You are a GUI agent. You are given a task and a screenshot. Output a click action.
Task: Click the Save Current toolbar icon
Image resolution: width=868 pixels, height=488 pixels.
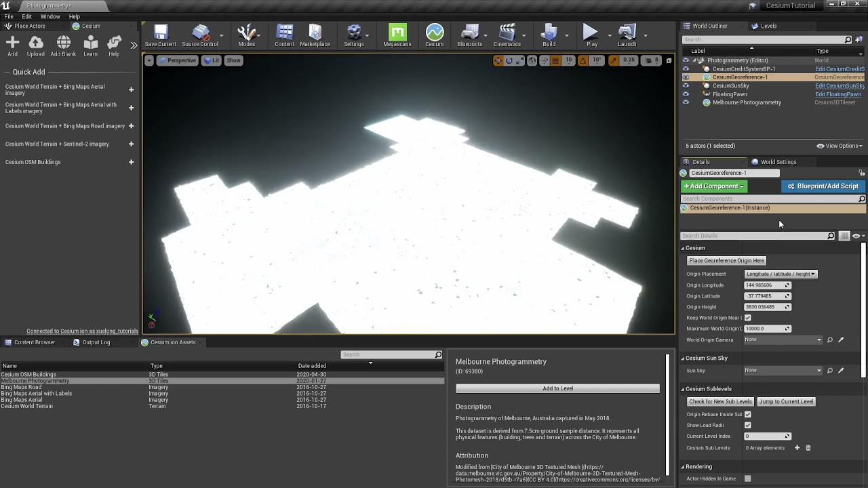coord(161,35)
